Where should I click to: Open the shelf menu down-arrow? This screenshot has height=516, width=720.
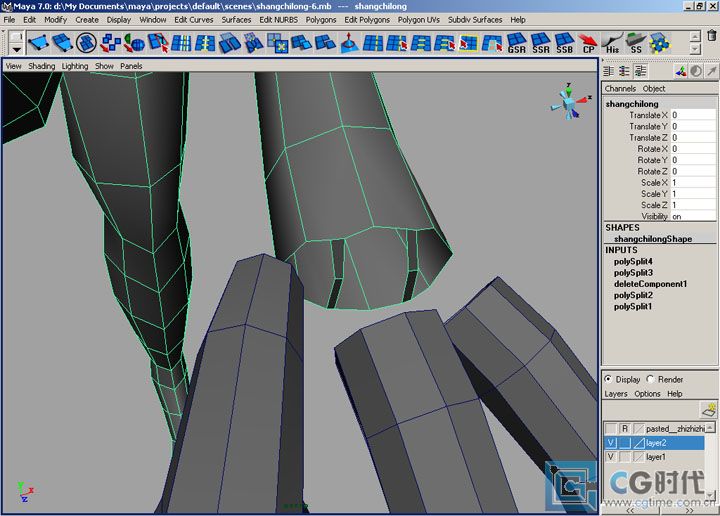16,49
